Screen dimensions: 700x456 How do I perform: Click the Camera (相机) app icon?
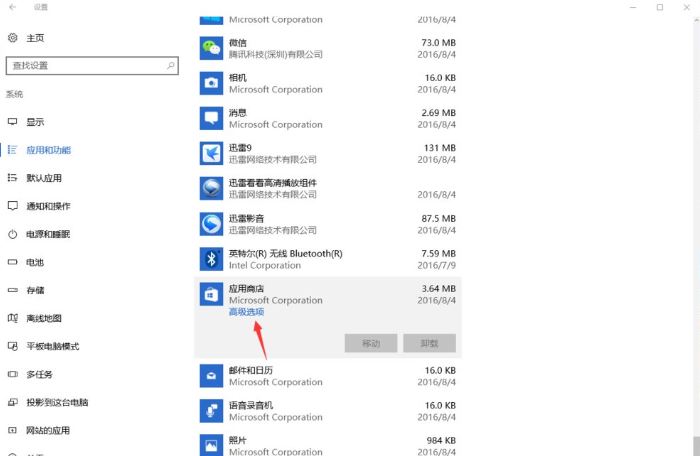pos(211,83)
